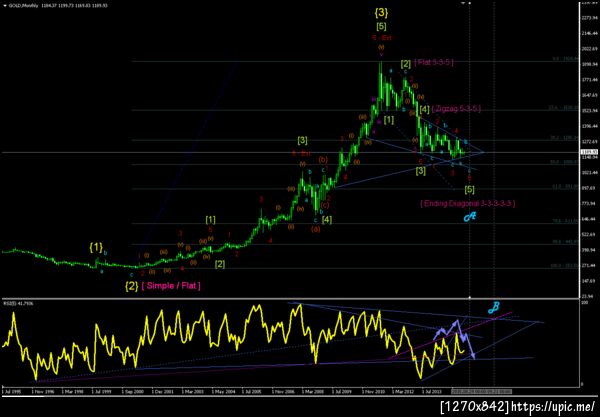Click the 1 Nov 1996 date on time axis
Viewport: 600px width, 417px height.
(43, 392)
